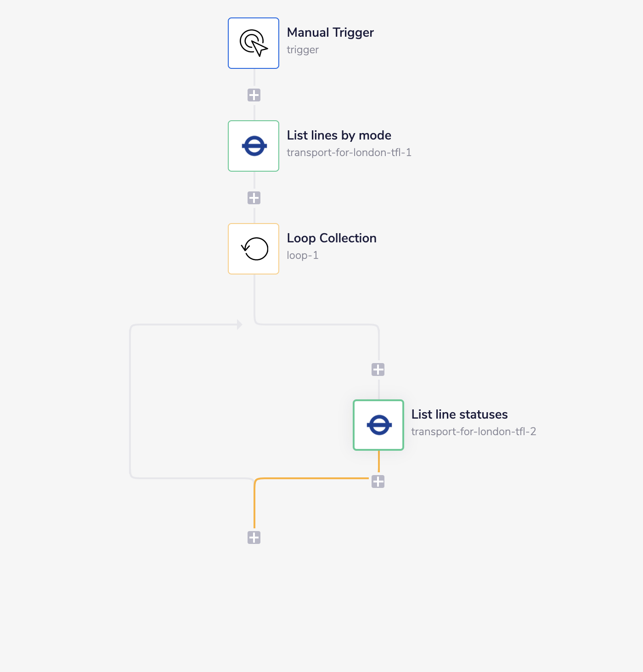Screen dimensions: 643x672
Task: Click the List lines by mode label
Action: click(339, 135)
